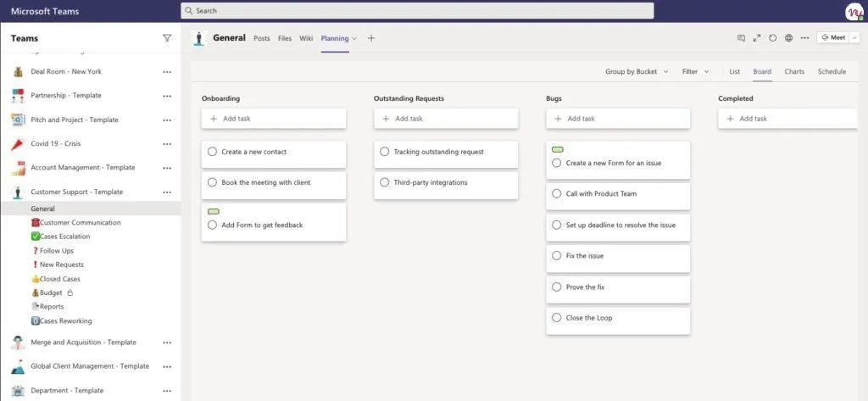This screenshot has width=868, height=401.
Task: Open the Meet button dropdown arrow
Action: (x=854, y=37)
